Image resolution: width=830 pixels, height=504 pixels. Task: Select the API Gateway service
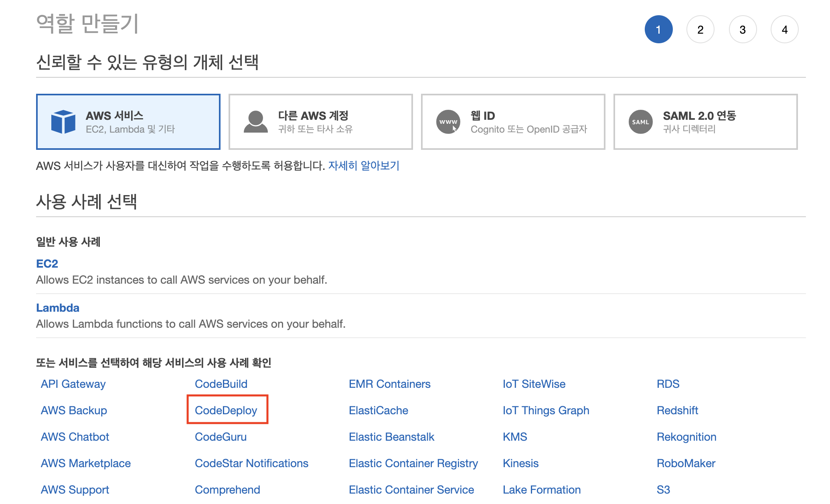tap(73, 384)
